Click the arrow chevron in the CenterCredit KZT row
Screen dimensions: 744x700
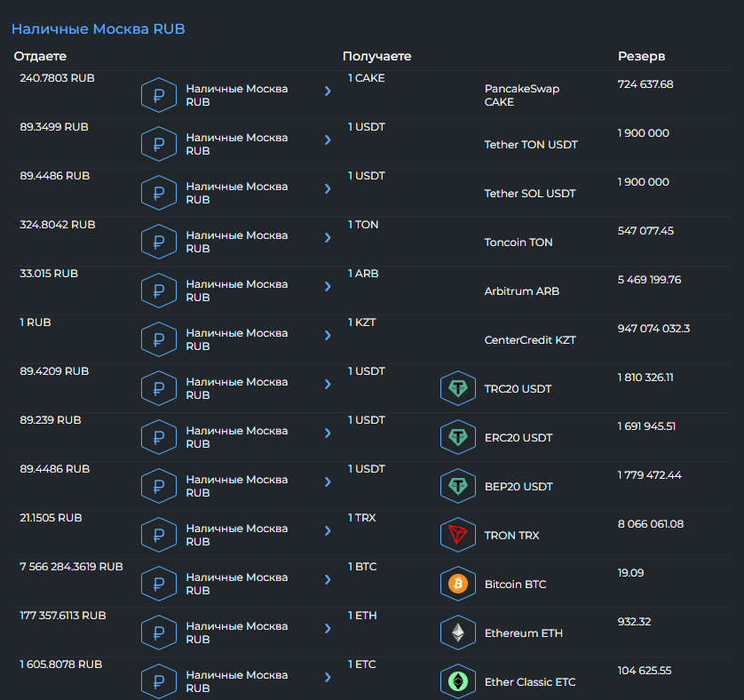328,335
